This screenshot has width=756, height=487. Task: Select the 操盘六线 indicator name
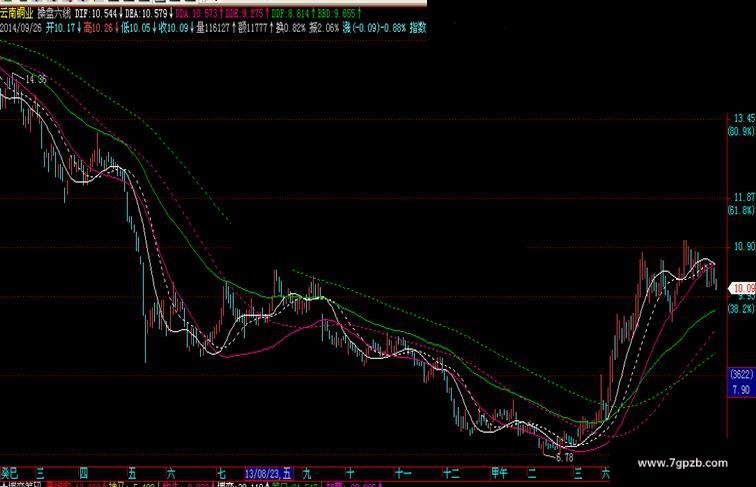point(54,14)
